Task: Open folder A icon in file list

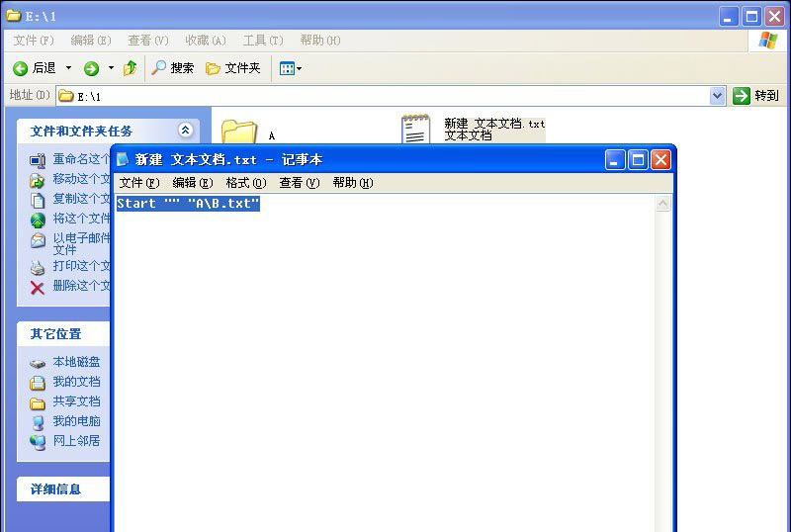Action: (x=238, y=133)
